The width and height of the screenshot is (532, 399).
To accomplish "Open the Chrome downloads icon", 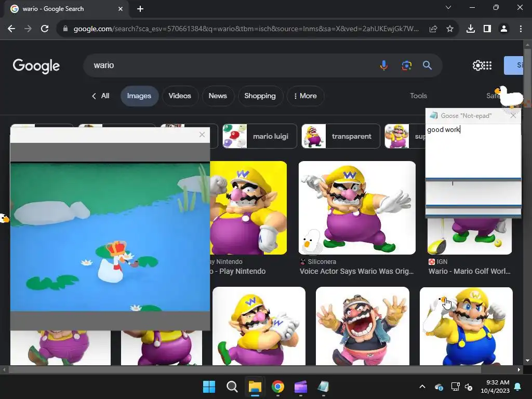I will point(471,29).
